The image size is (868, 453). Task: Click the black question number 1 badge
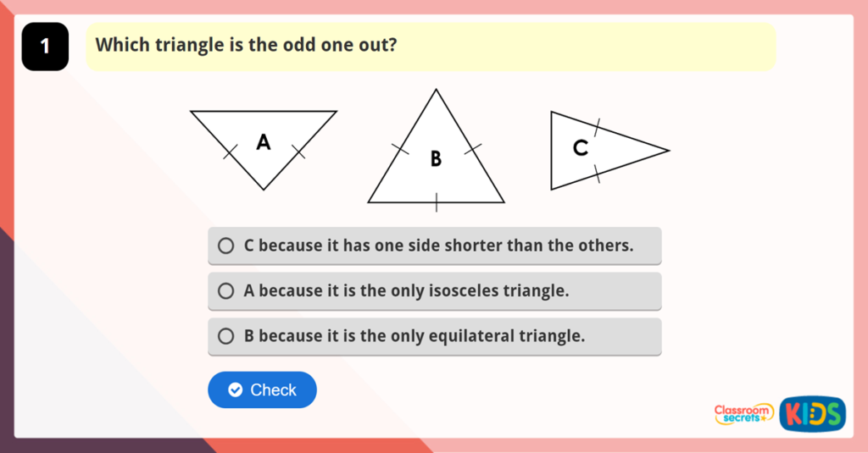45,47
